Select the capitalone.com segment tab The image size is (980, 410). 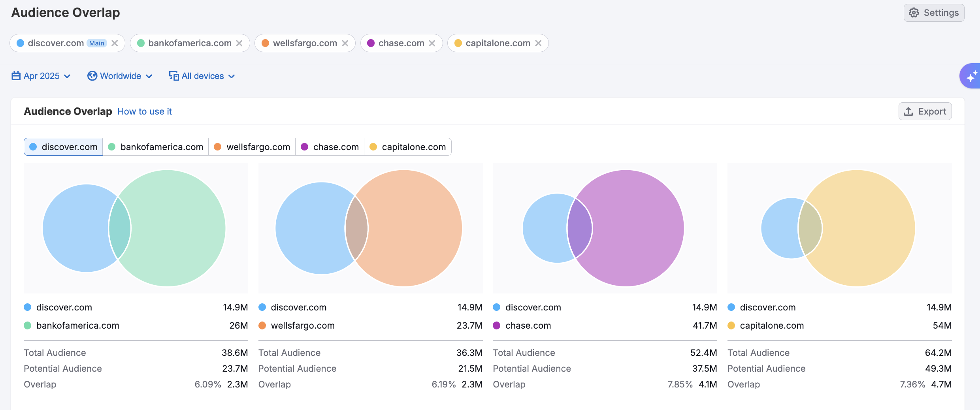[x=407, y=147]
